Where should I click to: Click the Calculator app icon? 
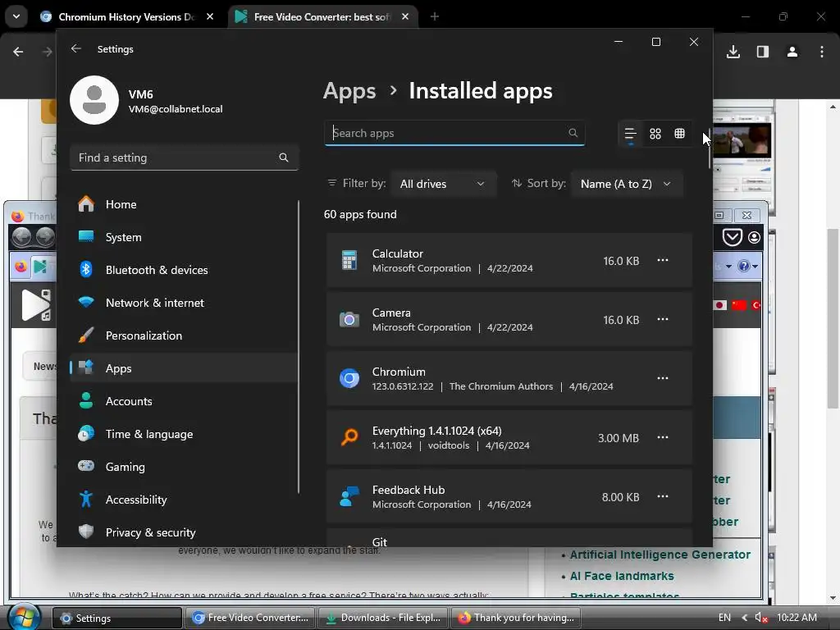[x=349, y=260]
